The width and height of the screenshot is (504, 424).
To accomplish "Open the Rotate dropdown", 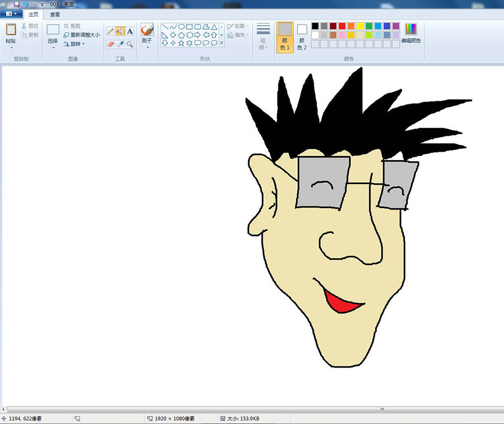I will tap(74, 44).
